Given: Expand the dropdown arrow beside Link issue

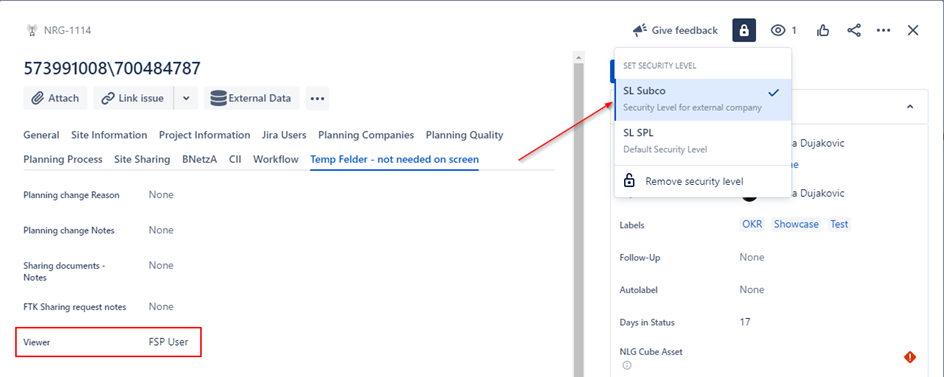Looking at the screenshot, I should tap(186, 98).
